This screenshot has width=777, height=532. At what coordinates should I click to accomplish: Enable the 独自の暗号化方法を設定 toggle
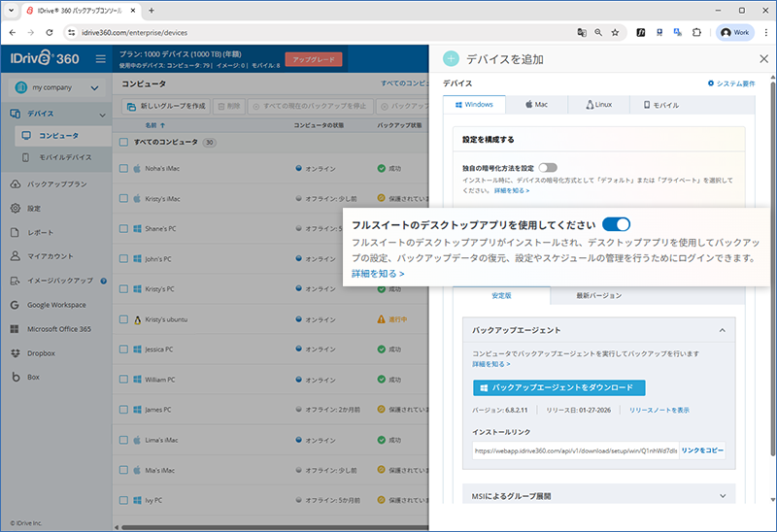(x=548, y=168)
